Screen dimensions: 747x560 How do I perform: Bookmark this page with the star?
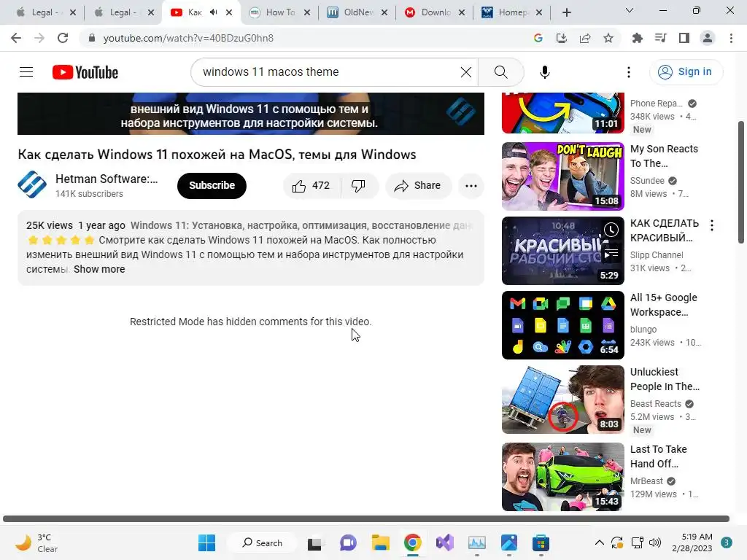tap(608, 38)
